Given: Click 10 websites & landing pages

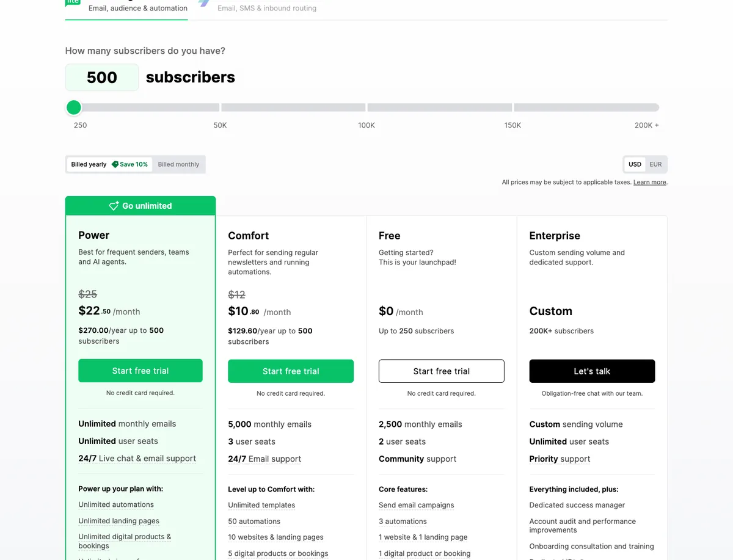Looking at the screenshot, I should pyautogui.click(x=276, y=537).
